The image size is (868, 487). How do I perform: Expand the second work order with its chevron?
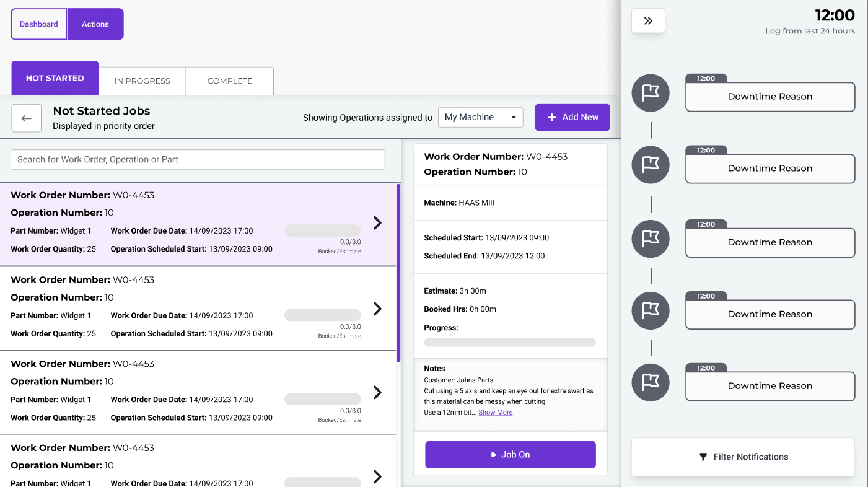tap(377, 309)
